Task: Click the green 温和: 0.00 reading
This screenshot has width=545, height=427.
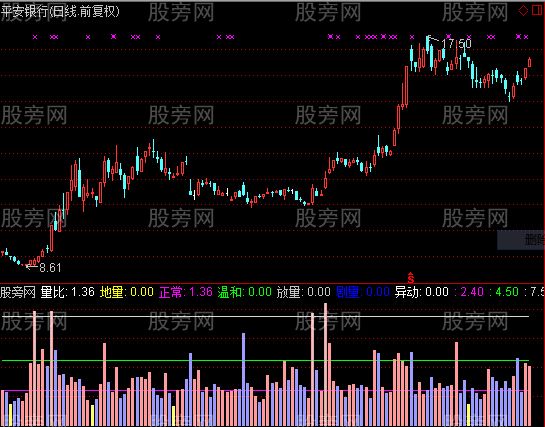Action: coord(244,292)
